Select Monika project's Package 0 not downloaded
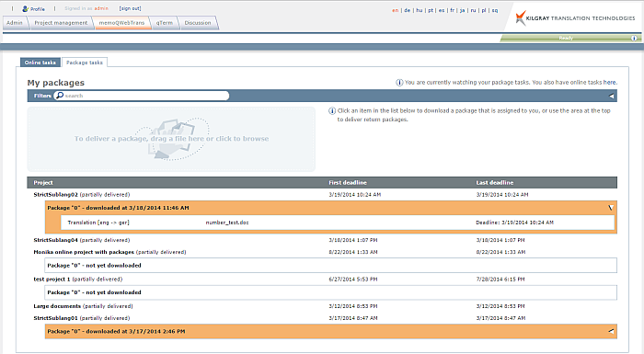Screen dimensions: 644x354 331,266
